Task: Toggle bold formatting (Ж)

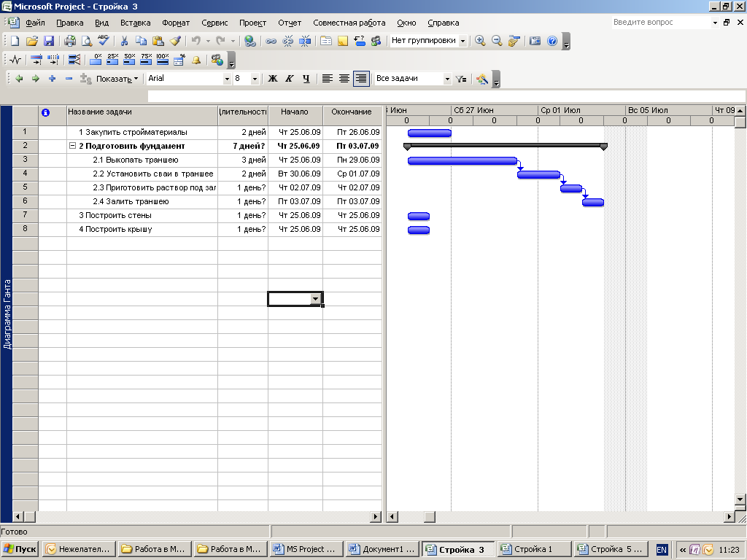Action: point(273,79)
